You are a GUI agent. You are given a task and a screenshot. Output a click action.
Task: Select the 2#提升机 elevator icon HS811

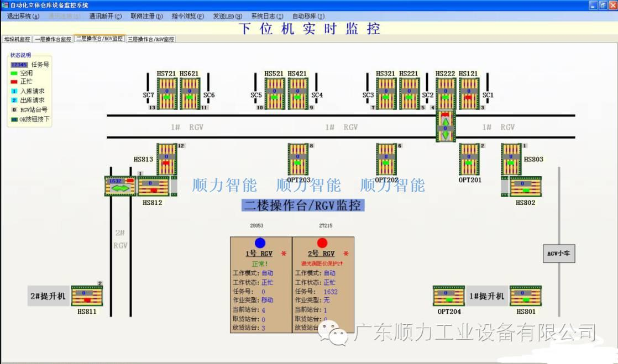click(x=87, y=297)
